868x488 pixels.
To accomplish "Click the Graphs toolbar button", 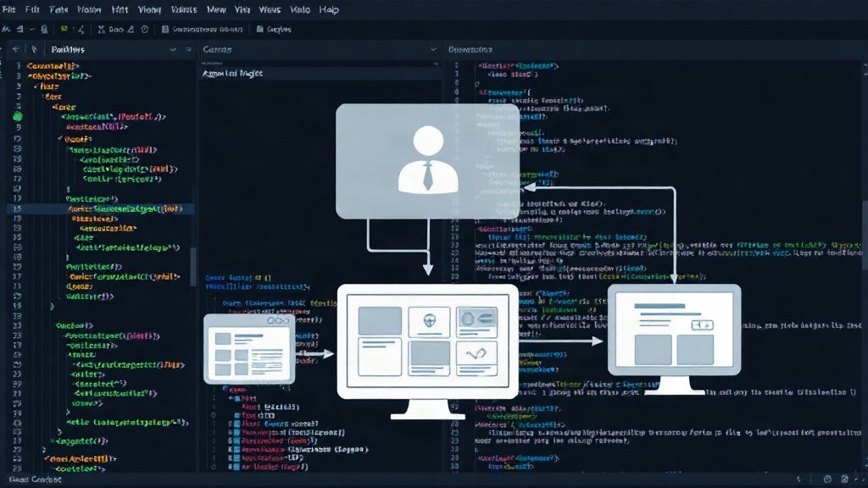I will point(274,30).
